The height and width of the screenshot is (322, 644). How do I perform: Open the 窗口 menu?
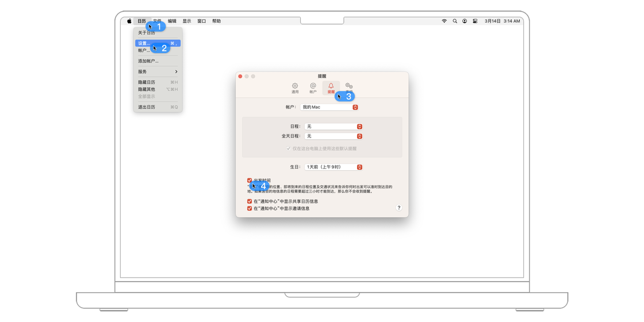202,21
